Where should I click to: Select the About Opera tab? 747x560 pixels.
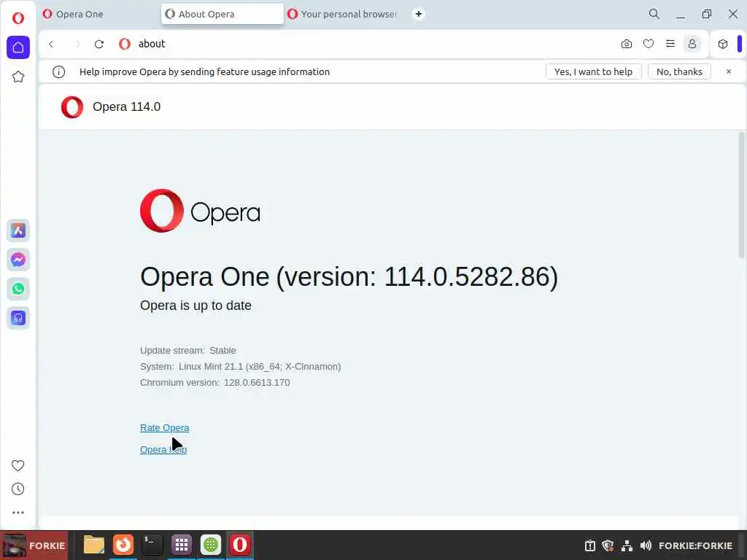(222, 14)
